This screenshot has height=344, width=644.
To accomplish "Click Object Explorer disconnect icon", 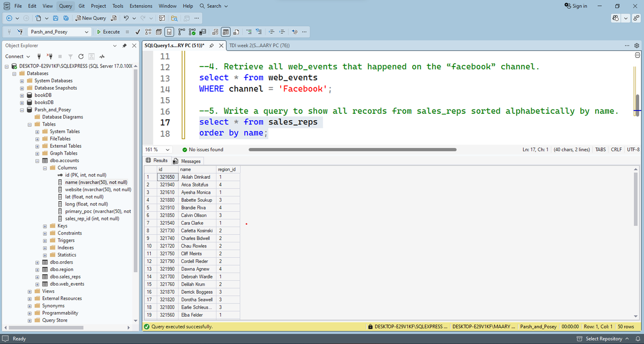I will pos(49,56).
